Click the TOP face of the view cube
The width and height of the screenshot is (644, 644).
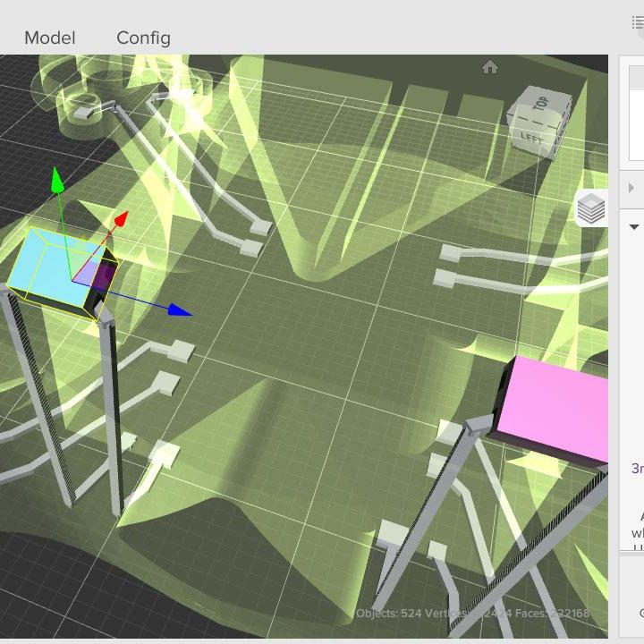coord(541,104)
